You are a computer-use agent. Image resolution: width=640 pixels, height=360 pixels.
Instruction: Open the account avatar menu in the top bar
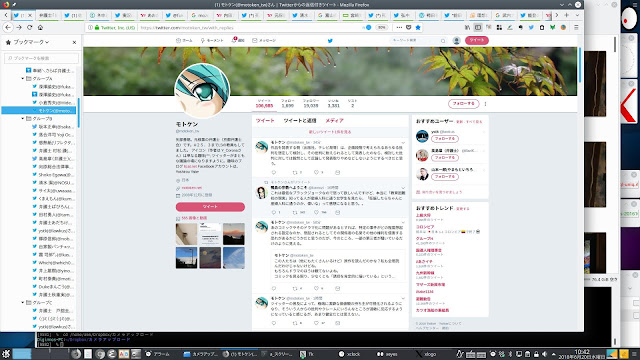click(x=457, y=40)
